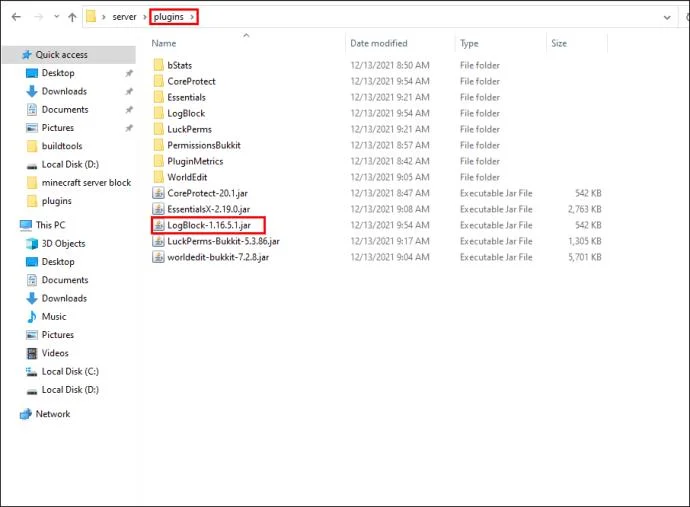Open pinned Pictures under Quick access
690x507 pixels.
pyautogui.click(x=58, y=128)
